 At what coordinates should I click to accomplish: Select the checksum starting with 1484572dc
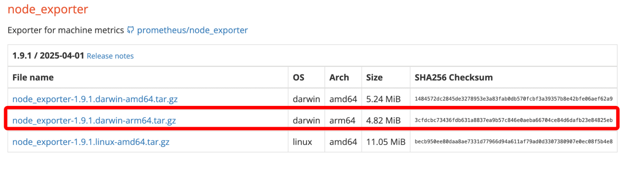tap(514, 99)
